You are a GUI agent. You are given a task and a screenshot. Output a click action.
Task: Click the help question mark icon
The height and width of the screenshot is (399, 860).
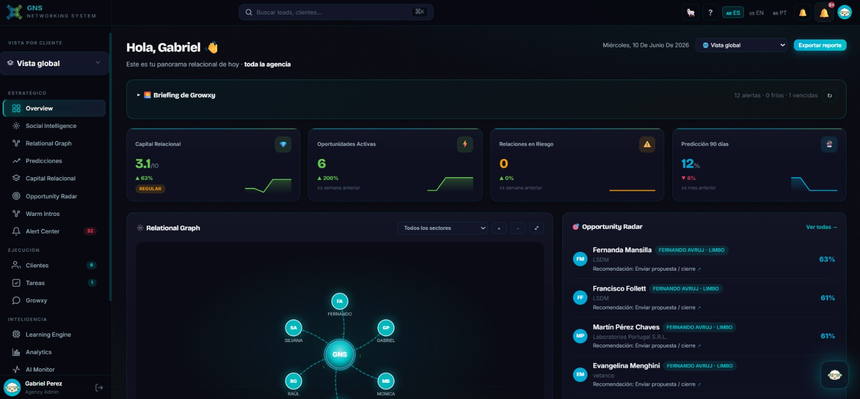click(x=710, y=13)
